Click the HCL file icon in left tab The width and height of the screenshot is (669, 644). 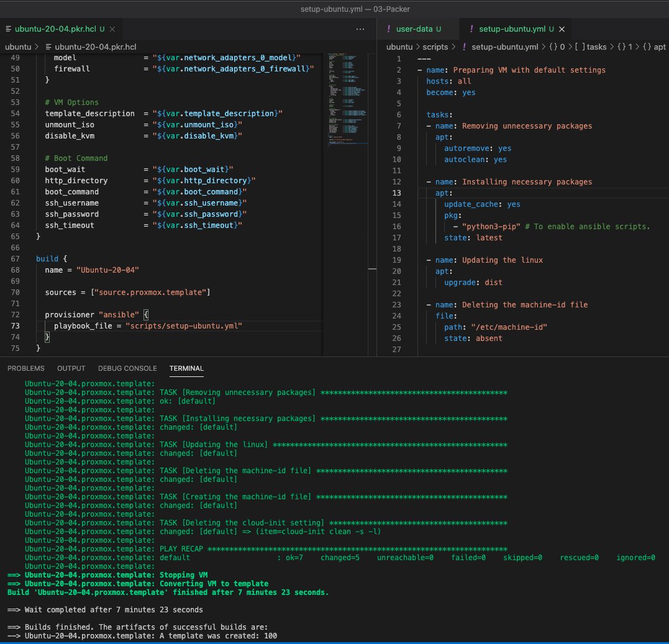pos(9,29)
